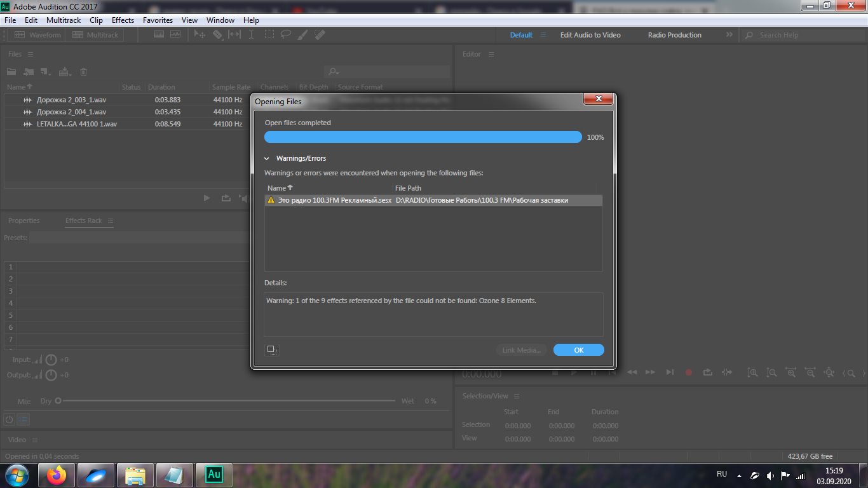Click OK in the Opening Files dialog
The image size is (868, 488).
pos(579,350)
